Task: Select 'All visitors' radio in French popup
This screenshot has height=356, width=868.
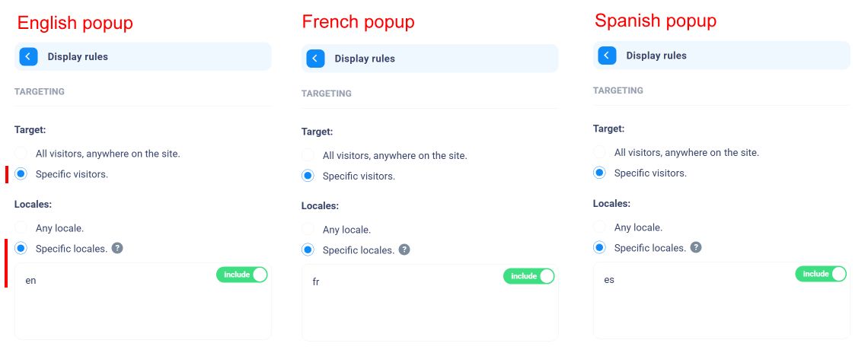Action: tap(308, 156)
